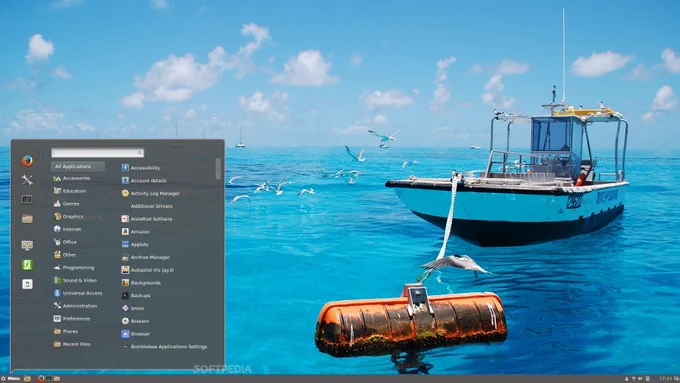Open System Settings wrench-and-screwdriver favorite

(x=27, y=180)
